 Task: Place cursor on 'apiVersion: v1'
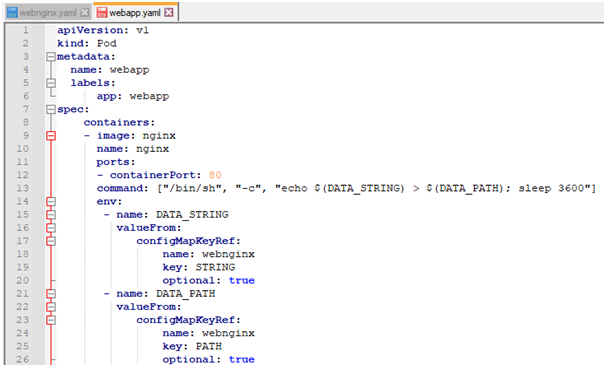[x=103, y=30]
